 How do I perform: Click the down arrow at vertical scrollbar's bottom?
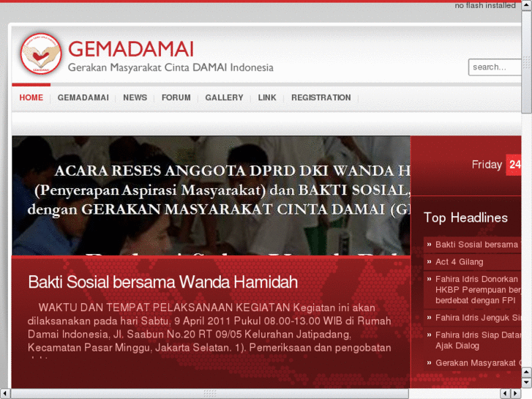point(527,383)
